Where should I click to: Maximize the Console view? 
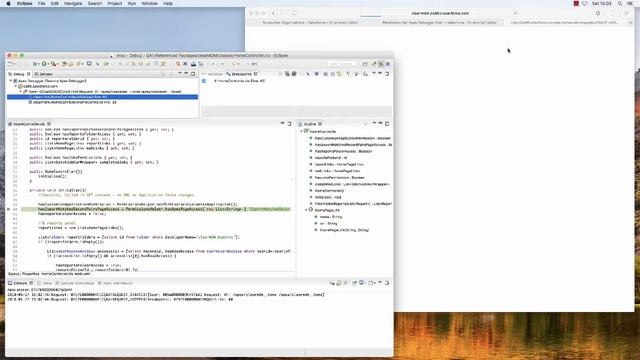click(387, 283)
